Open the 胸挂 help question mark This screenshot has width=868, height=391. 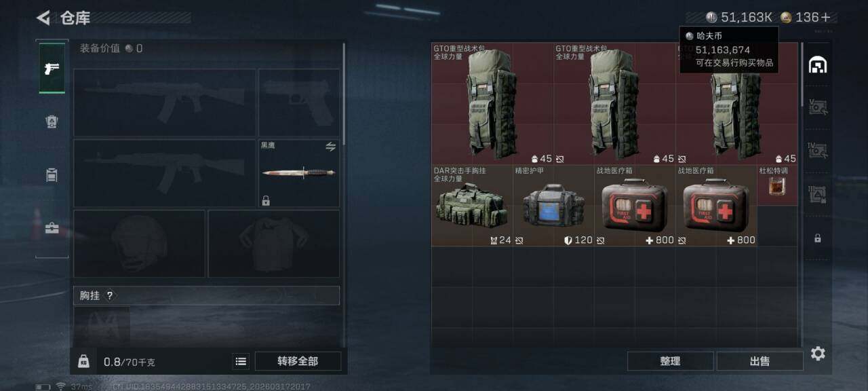click(x=110, y=295)
